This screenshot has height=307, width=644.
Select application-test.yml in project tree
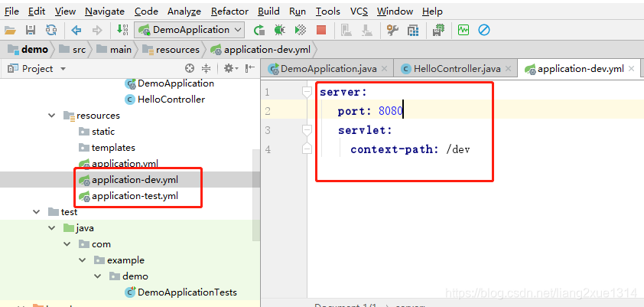point(128,196)
